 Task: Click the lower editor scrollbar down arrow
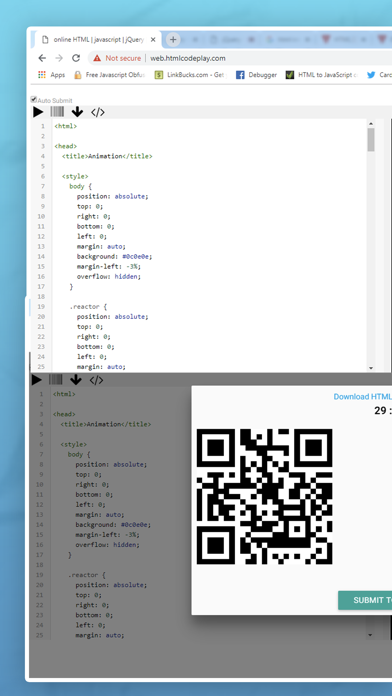tap(370, 635)
